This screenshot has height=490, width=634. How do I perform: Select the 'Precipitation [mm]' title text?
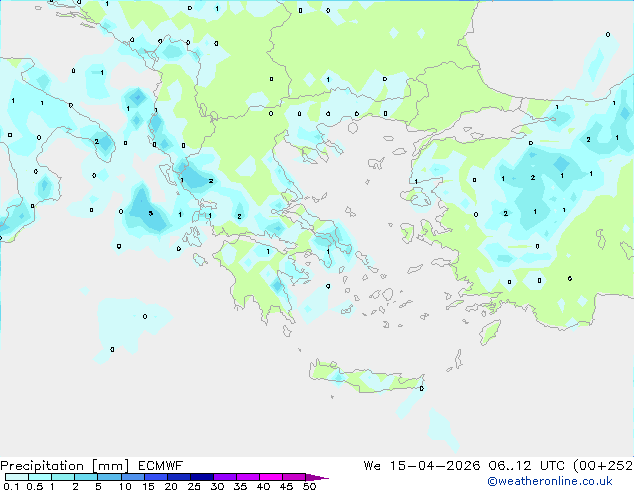(65, 466)
